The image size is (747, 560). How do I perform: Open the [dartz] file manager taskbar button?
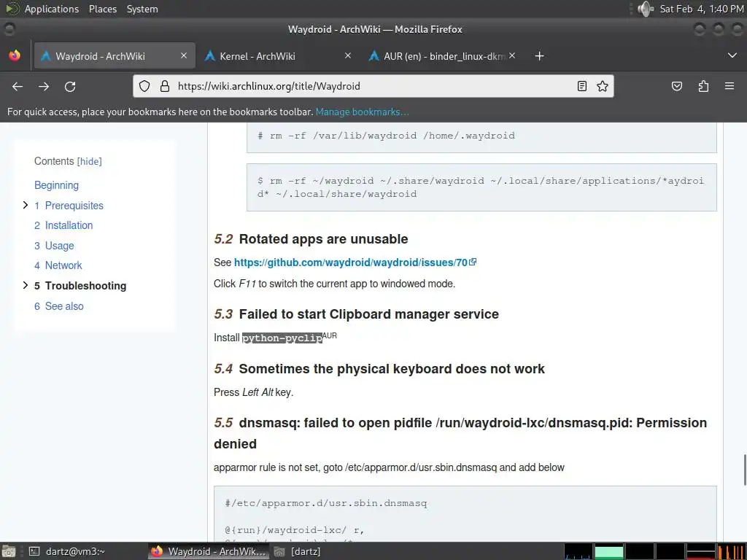pos(299,551)
